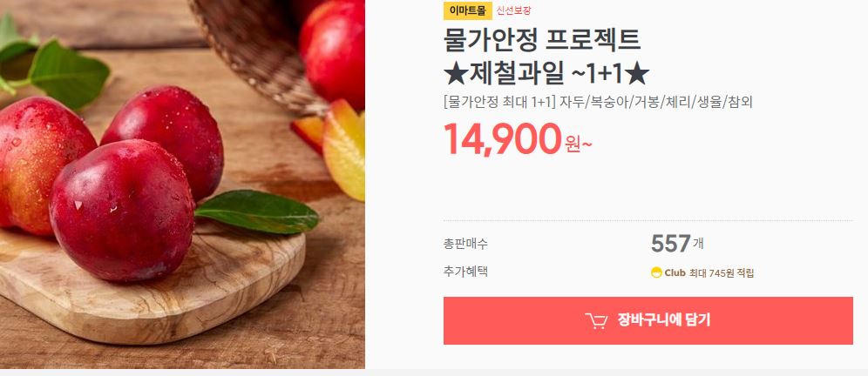Click the 자두/복숭아/거봉/체리 description line
Image resolution: width=868 pixels, height=376 pixels.
(x=598, y=102)
